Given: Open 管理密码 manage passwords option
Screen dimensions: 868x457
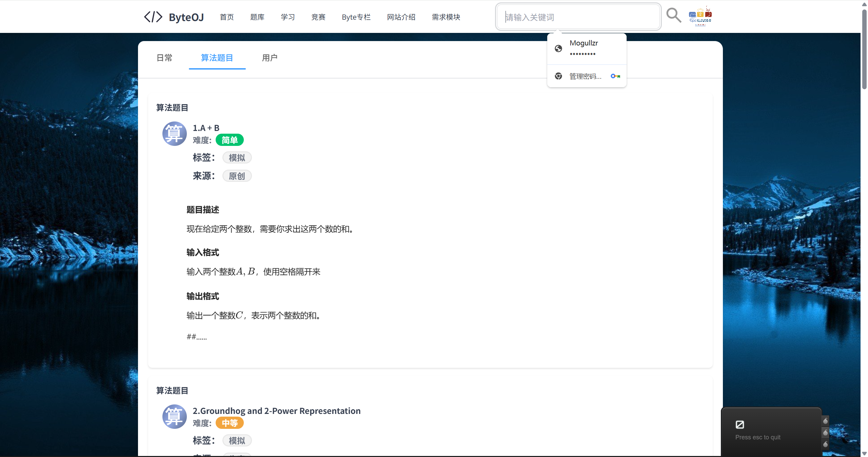Looking at the screenshot, I should click(x=585, y=76).
